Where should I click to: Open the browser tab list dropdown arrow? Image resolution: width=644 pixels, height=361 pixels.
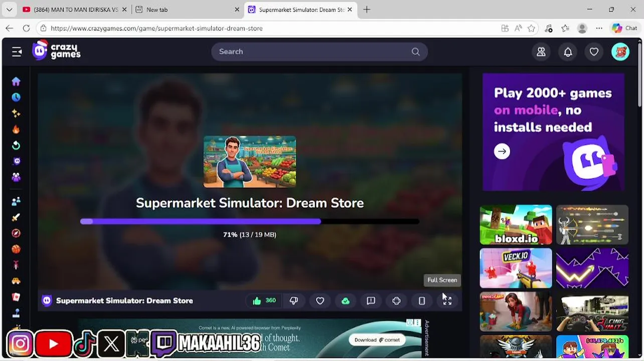[x=9, y=10]
